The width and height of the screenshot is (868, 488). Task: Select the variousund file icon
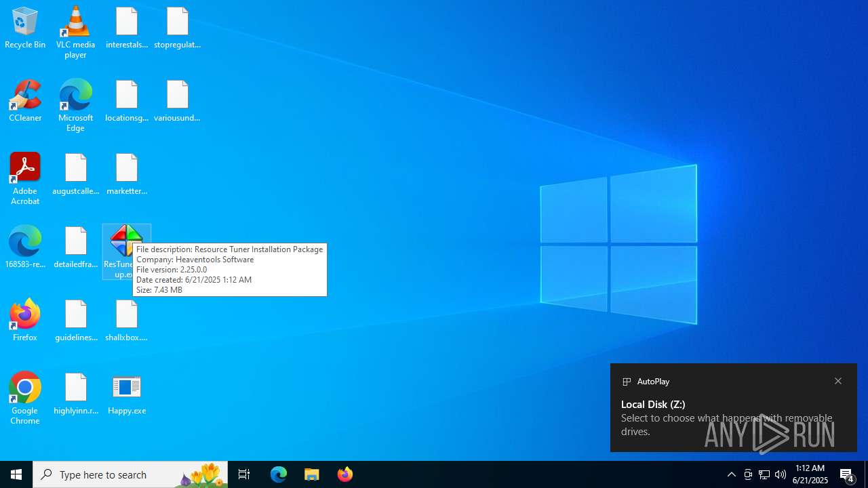click(x=177, y=101)
